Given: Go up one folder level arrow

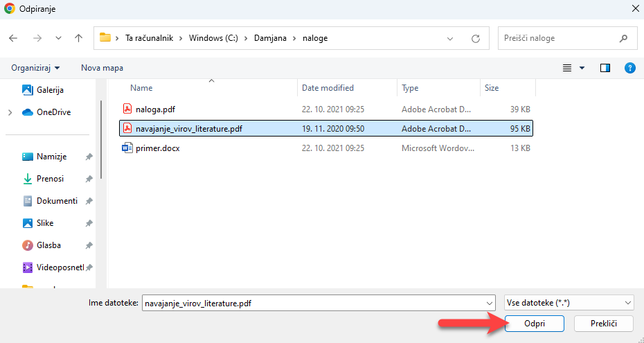Looking at the screenshot, I should [78, 38].
